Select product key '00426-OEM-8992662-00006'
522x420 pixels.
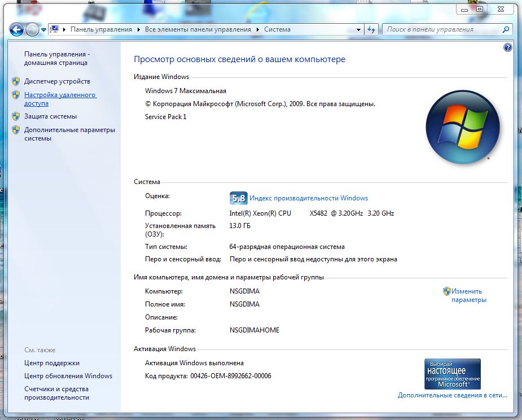(x=231, y=376)
